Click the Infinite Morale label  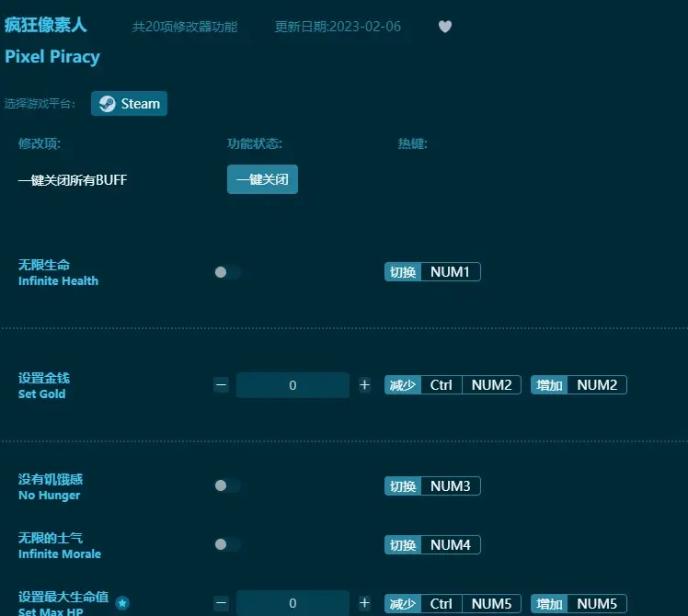click(x=60, y=554)
